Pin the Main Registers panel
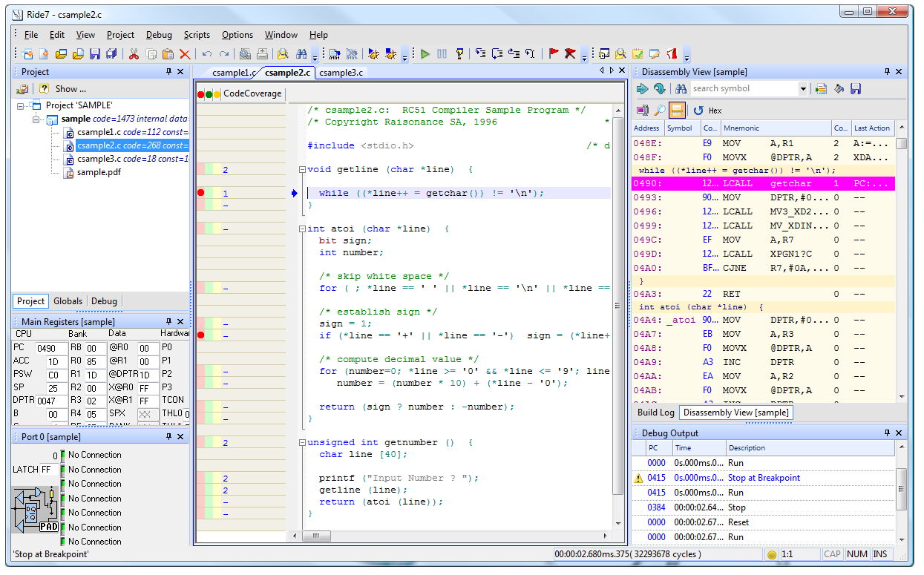This screenshot has width=924, height=575. [x=168, y=322]
